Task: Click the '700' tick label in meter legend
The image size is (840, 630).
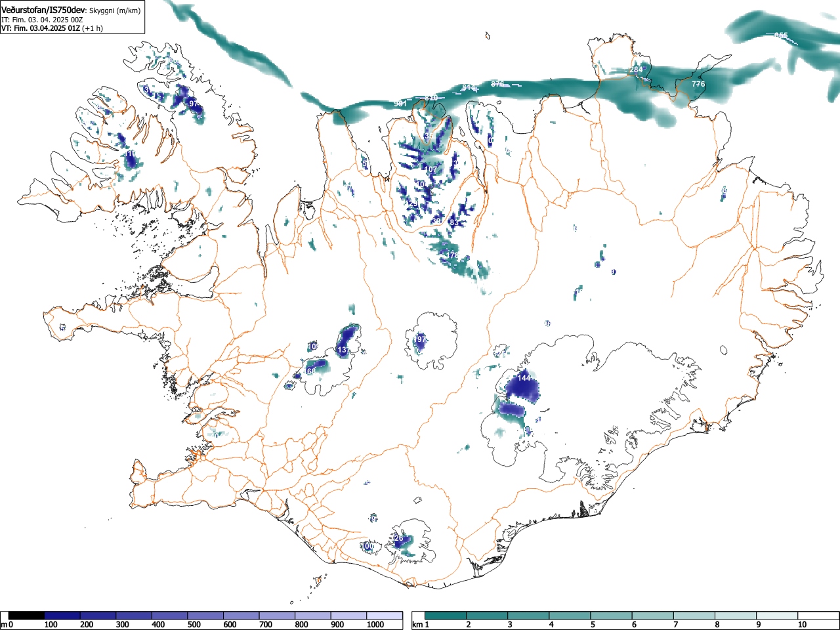Action: pos(265,625)
